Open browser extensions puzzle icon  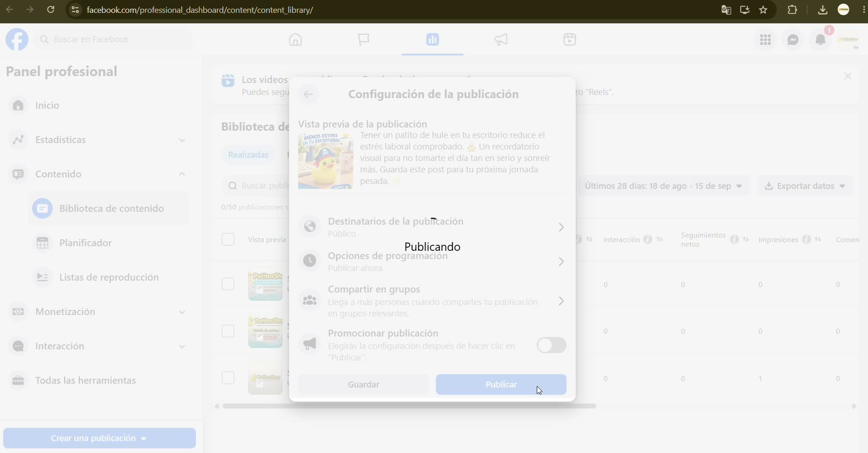point(792,10)
